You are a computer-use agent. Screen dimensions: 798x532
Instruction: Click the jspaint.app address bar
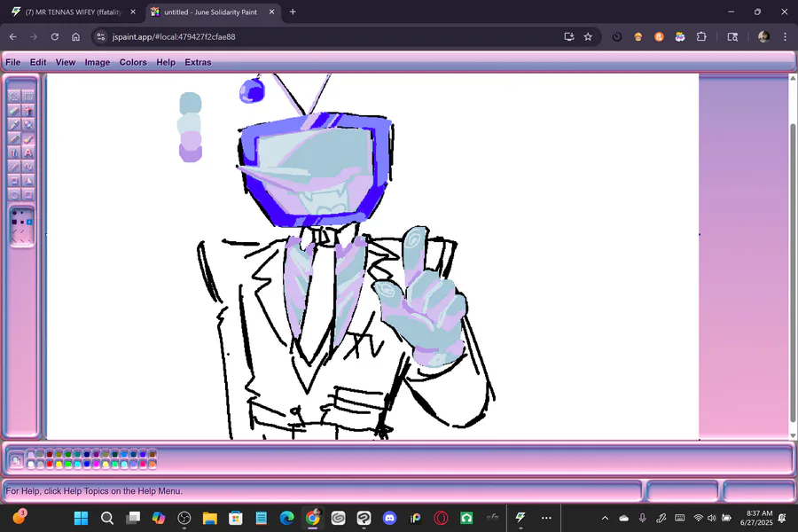[325, 36]
